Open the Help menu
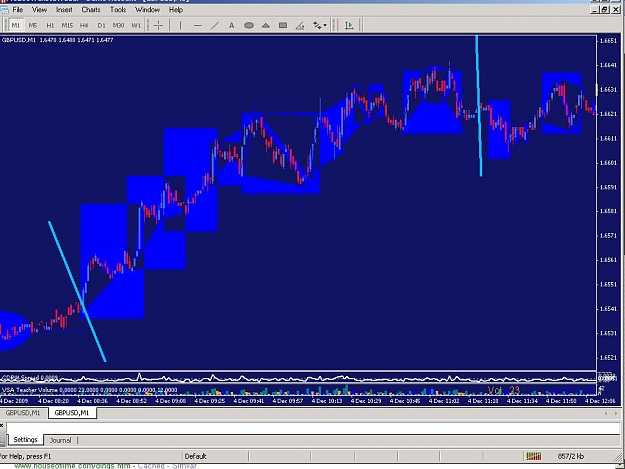This screenshot has height=469, width=625. (176, 10)
